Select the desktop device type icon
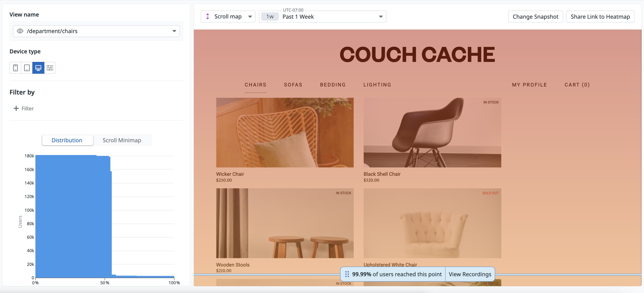The height and width of the screenshot is (293, 644). point(38,68)
